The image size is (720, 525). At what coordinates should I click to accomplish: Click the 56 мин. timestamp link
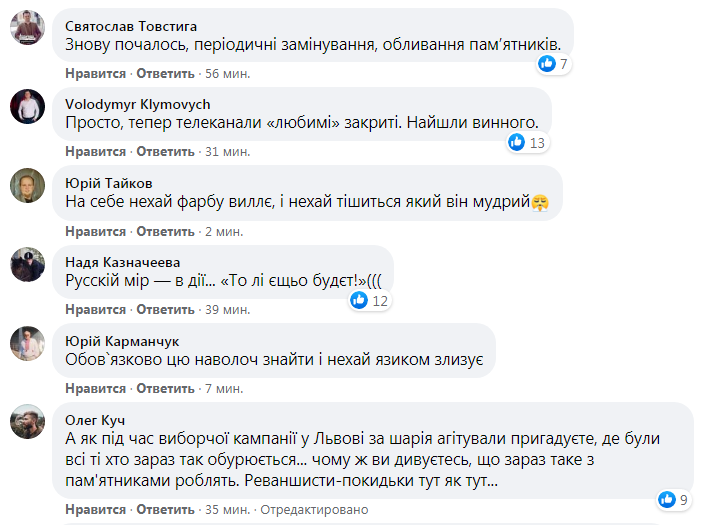click(x=227, y=73)
